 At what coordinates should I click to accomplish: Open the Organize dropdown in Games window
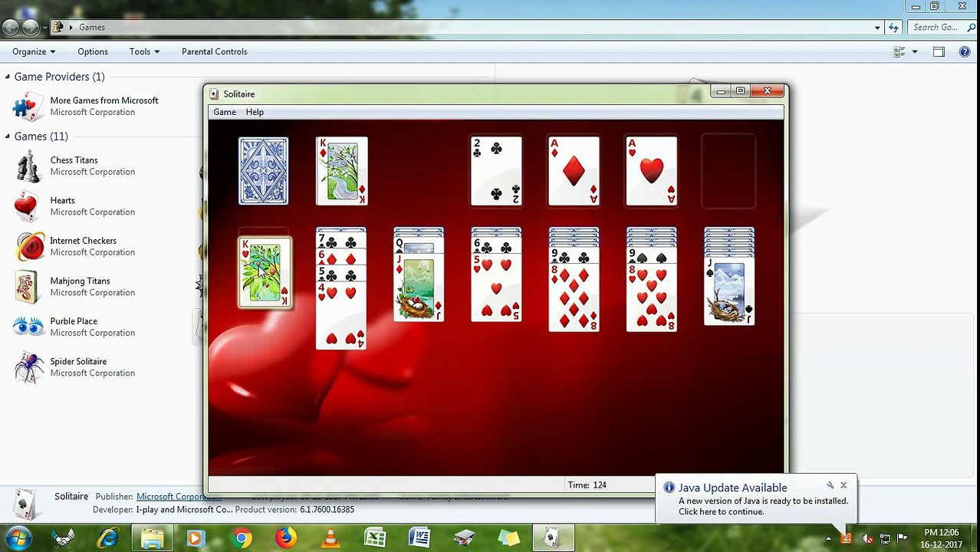34,51
